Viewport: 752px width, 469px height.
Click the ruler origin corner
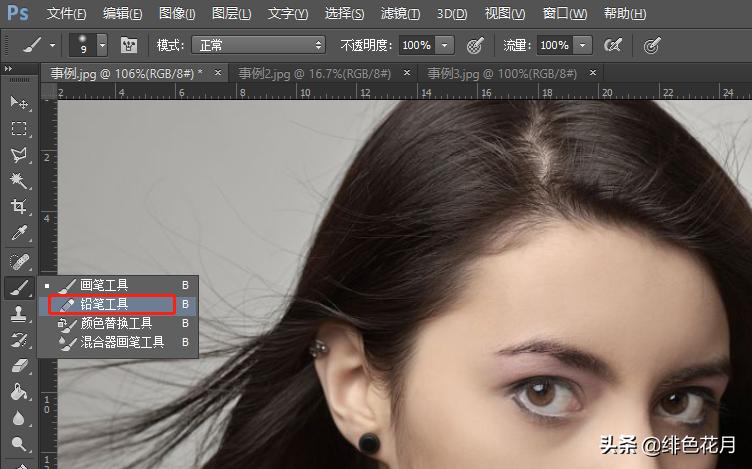pyautogui.click(x=49, y=91)
